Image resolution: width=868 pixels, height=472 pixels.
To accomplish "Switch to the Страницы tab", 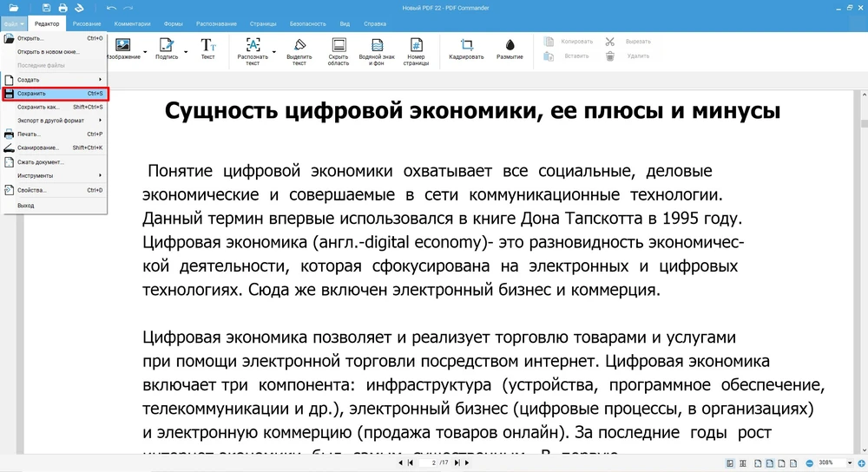I will (x=262, y=23).
